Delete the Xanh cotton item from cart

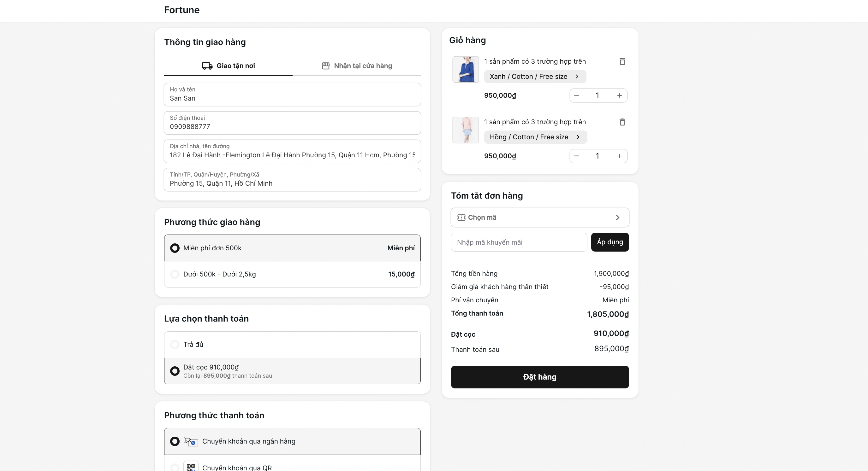[x=622, y=61]
